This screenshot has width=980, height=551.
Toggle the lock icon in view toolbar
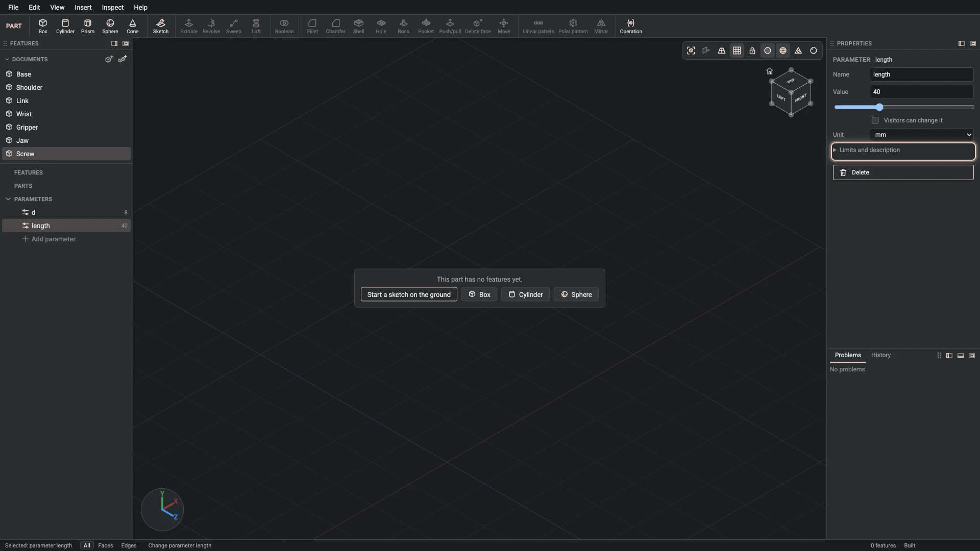coord(752,51)
